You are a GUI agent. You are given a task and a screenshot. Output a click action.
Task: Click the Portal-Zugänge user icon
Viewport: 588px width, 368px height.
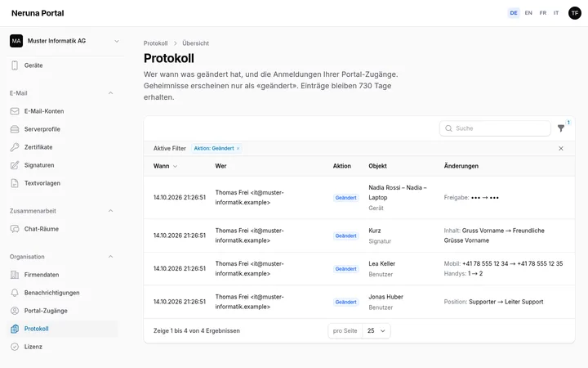[15, 311]
